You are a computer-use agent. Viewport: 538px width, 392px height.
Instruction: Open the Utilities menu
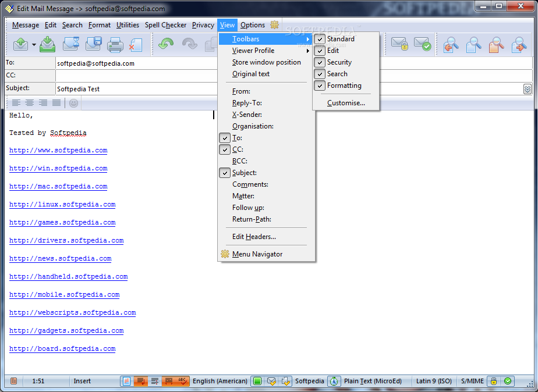128,25
